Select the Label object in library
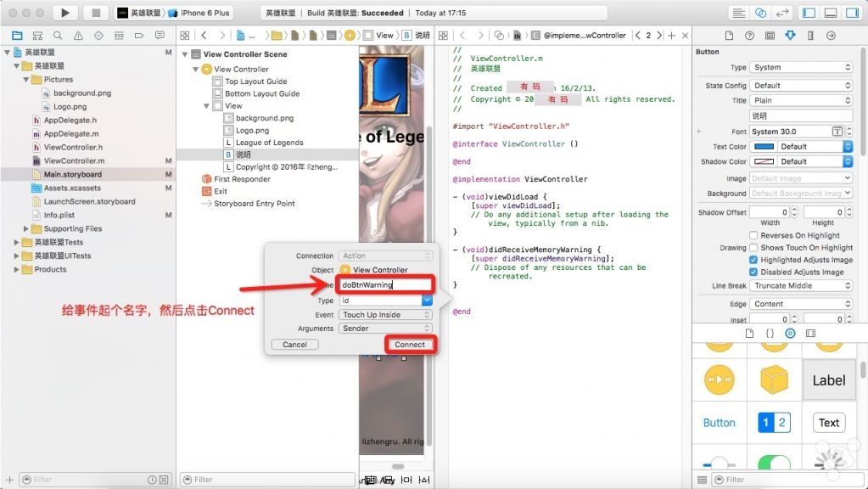 pos(828,380)
